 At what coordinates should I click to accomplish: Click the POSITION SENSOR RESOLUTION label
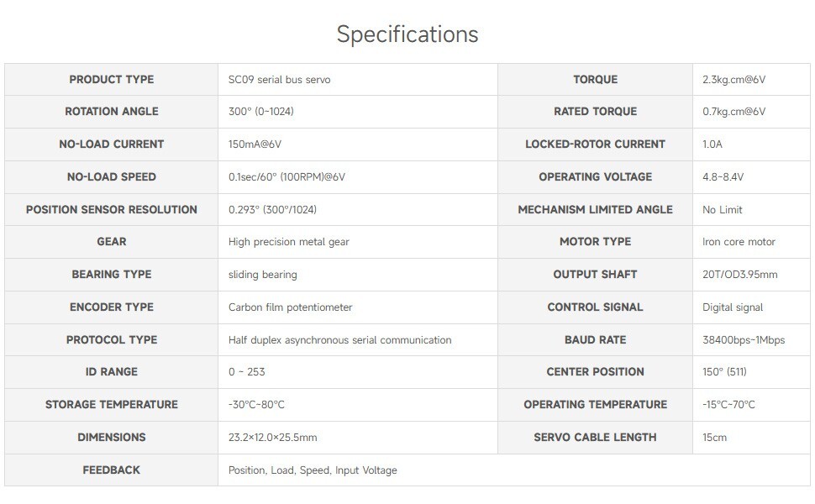111,209
